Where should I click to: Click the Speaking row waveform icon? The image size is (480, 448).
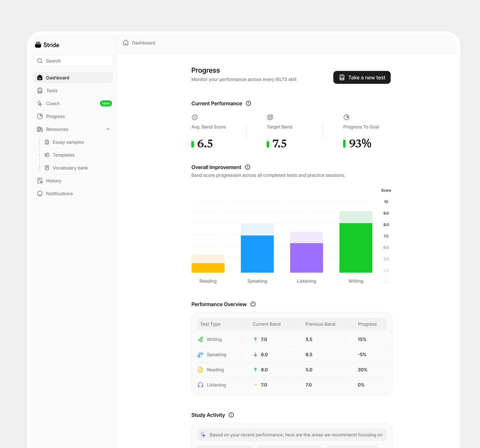coord(200,354)
